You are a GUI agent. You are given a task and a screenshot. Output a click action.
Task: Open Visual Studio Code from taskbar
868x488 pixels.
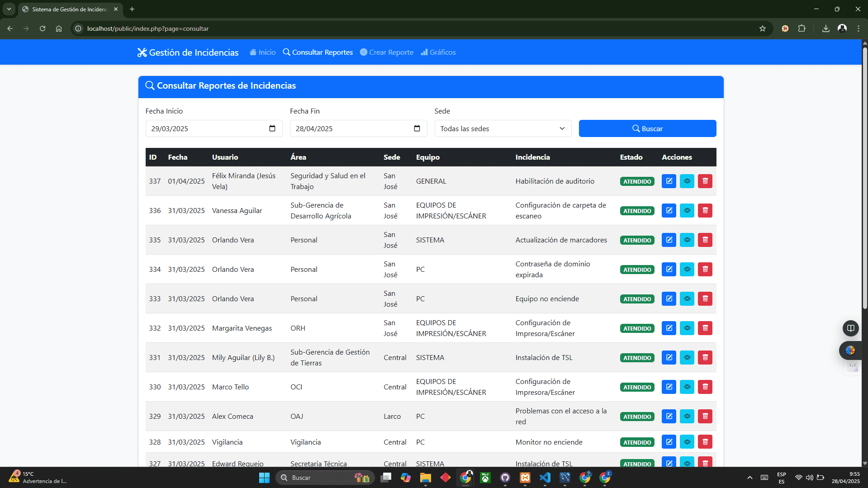545,478
